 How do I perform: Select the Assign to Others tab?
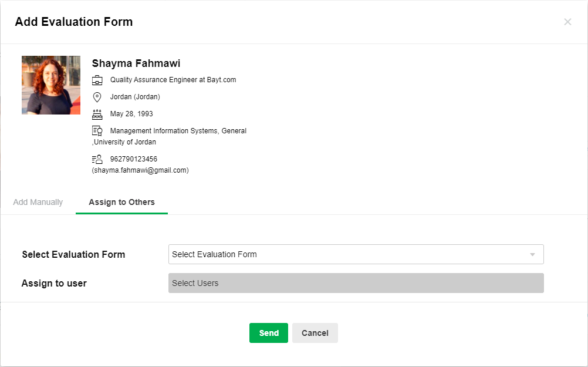click(x=121, y=202)
